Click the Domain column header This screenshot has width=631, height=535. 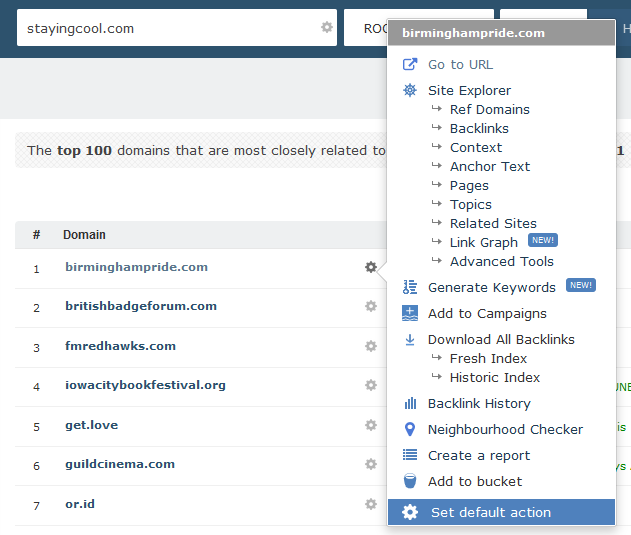tap(84, 235)
